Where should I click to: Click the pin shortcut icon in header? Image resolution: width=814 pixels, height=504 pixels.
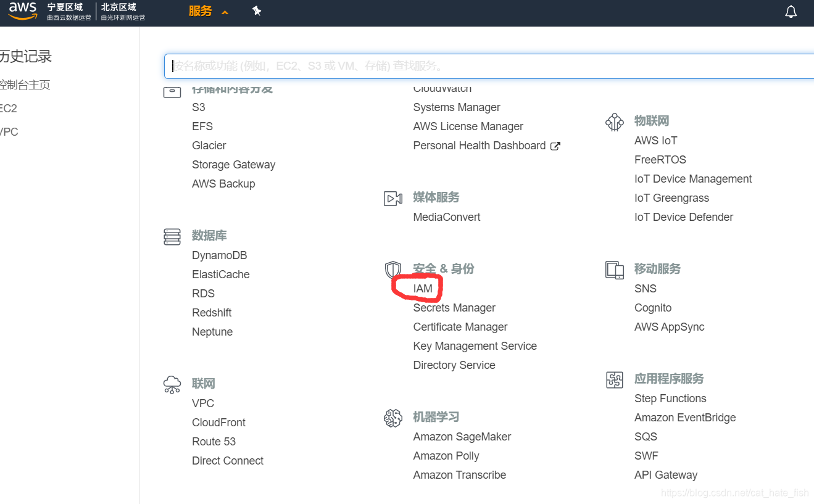point(257,11)
